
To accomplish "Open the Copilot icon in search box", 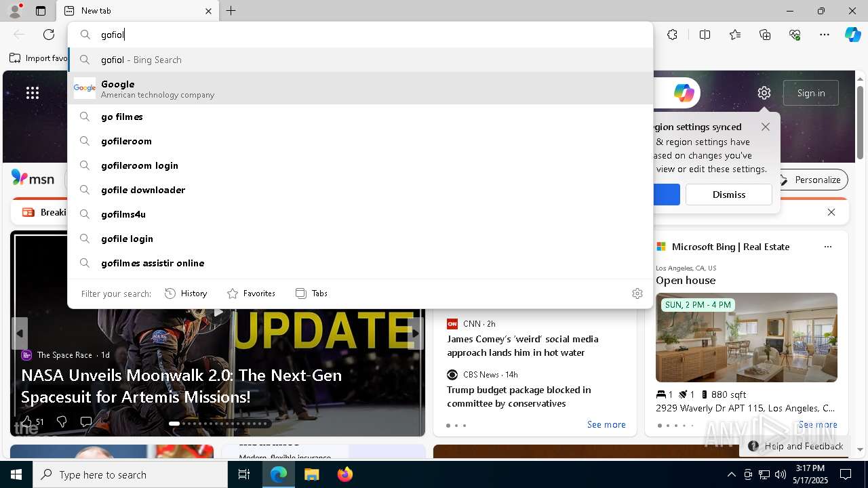I will (x=684, y=93).
